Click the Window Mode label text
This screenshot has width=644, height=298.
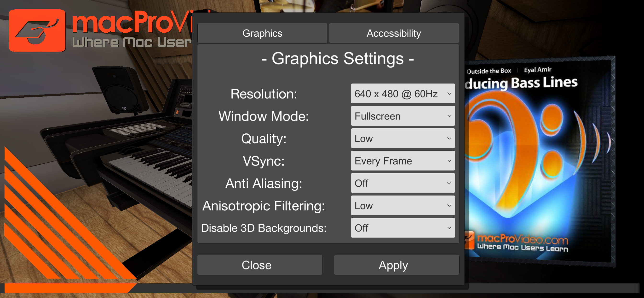(264, 116)
